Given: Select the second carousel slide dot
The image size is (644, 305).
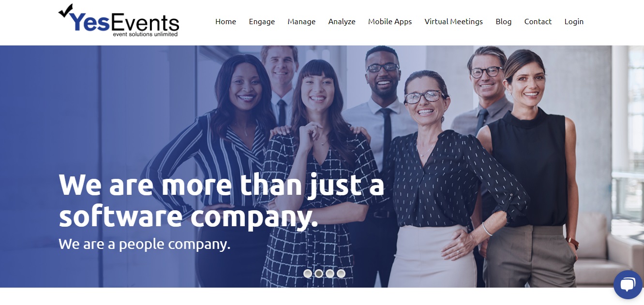Looking at the screenshot, I should [319, 274].
